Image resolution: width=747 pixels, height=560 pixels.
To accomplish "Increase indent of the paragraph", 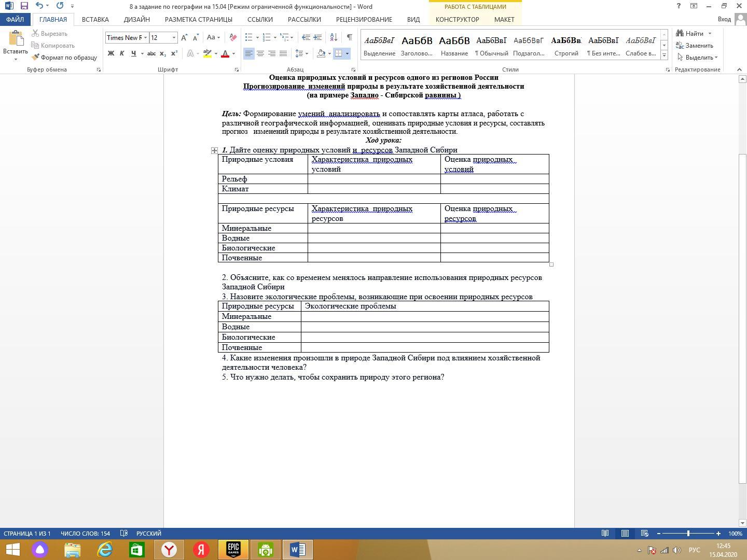I will (317, 37).
